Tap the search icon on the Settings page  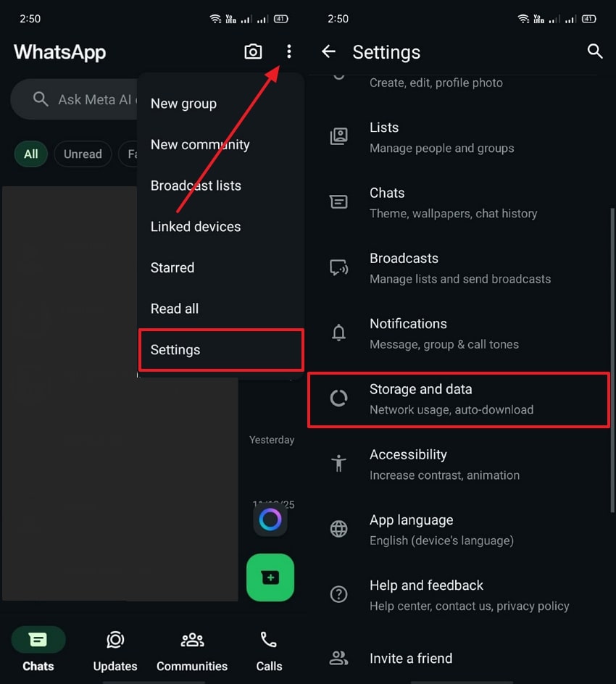click(x=595, y=51)
